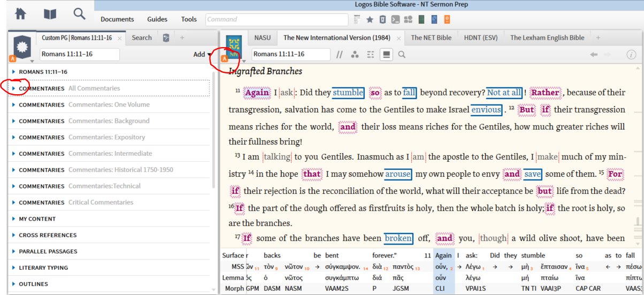Viewport: 644px width, 295px height.
Task: Click the multiple resources view icon
Action: click(x=370, y=55)
